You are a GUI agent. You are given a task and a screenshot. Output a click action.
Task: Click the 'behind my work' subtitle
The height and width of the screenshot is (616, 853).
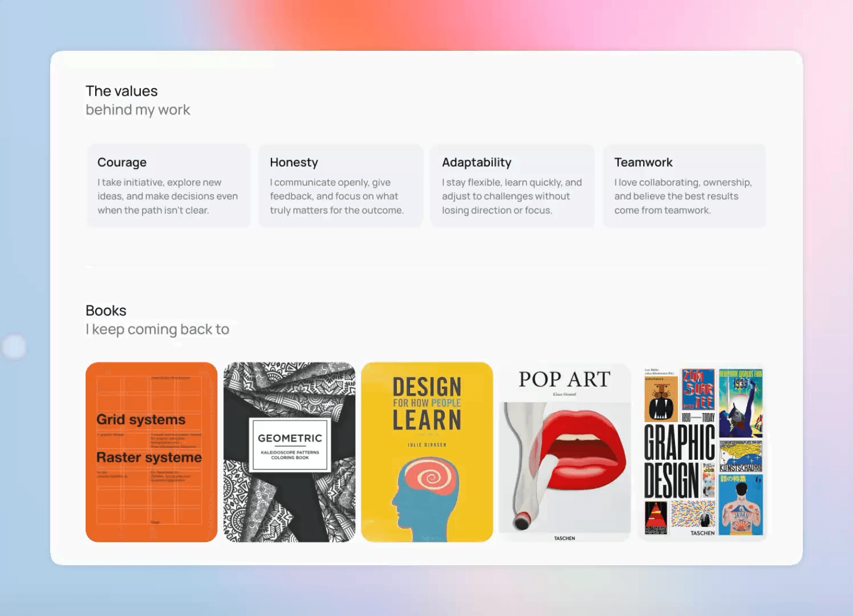click(138, 110)
